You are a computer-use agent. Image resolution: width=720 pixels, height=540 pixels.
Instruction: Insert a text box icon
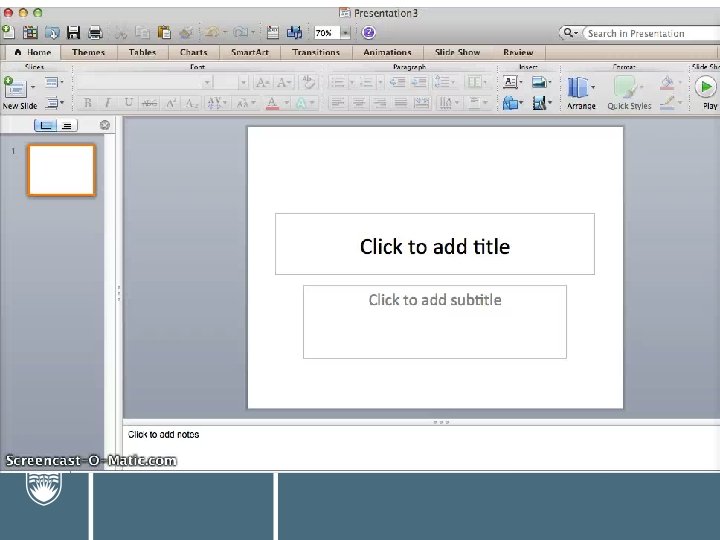(x=510, y=82)
